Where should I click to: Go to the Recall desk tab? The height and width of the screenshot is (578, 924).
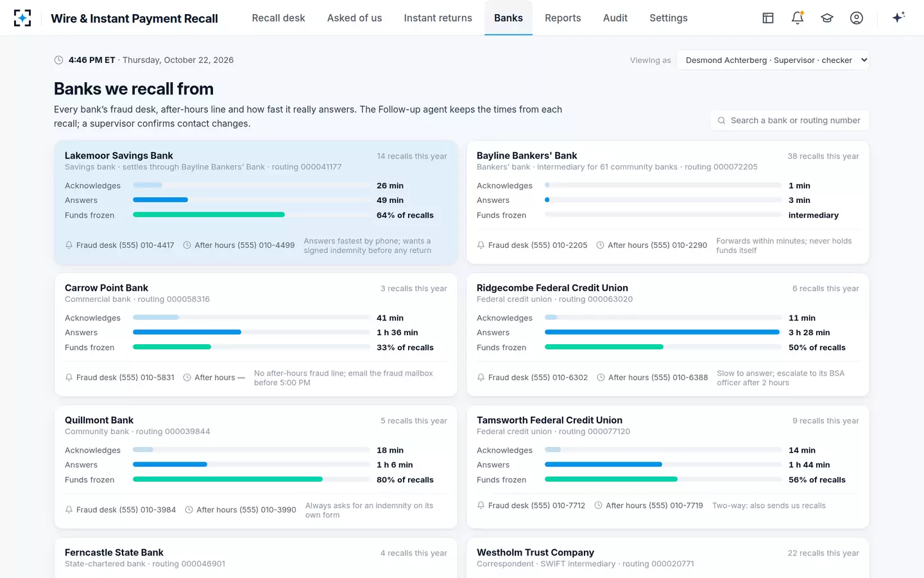[278, 18]
